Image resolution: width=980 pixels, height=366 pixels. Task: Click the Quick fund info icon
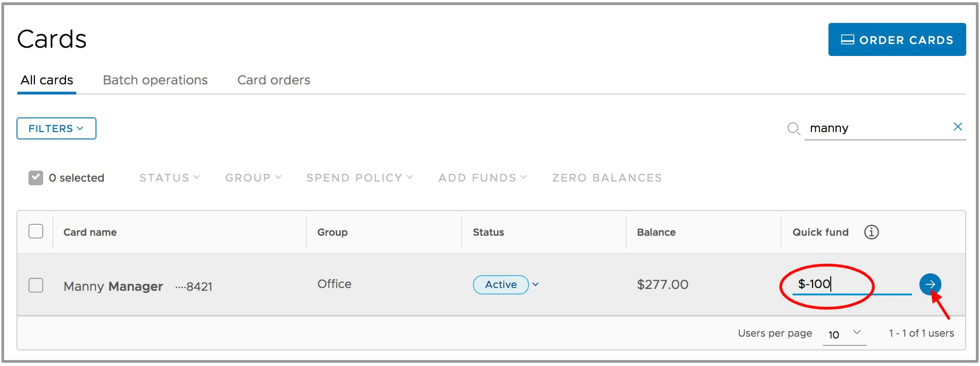coord(871,232)
